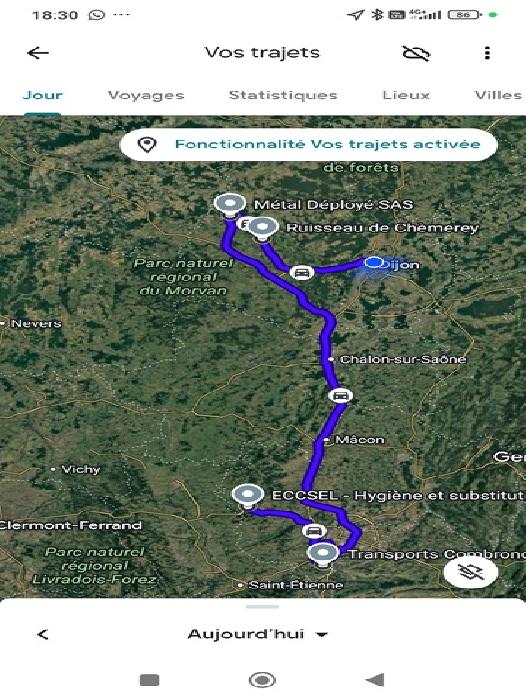Tap the car icon below Chalon-sur-Saône
This screenshot has height=700, width=526.
coord(341,396)
